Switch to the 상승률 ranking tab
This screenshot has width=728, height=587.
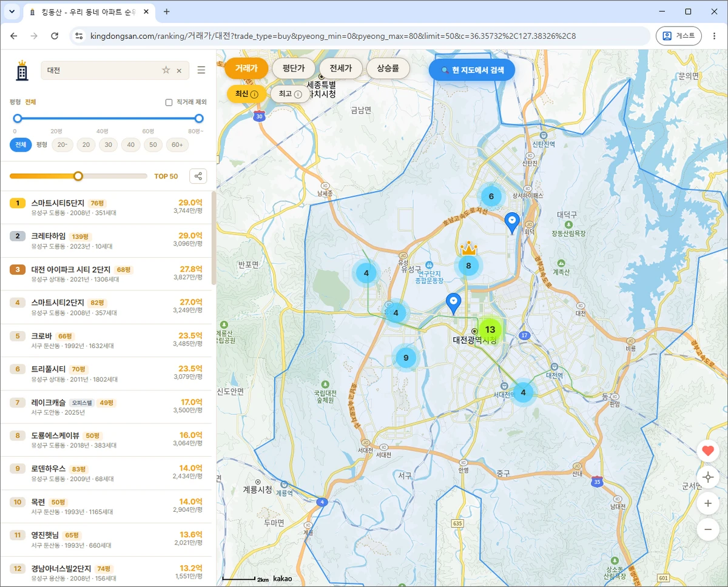[x=388, y=69]
